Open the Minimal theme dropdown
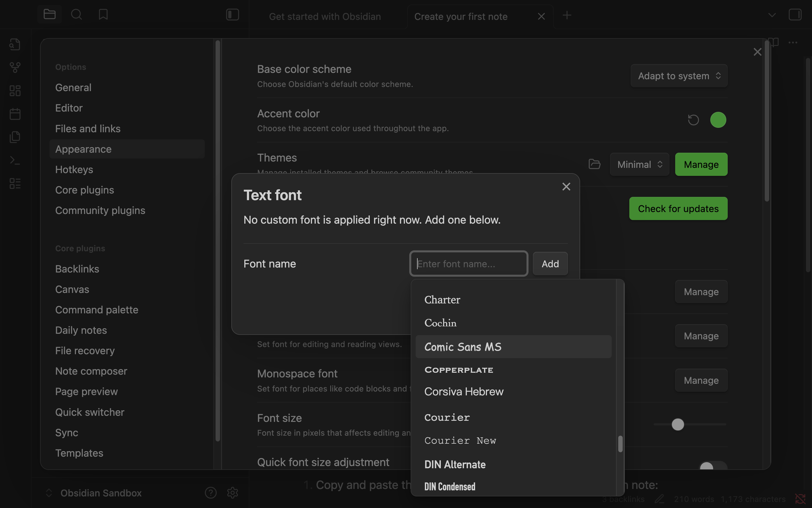The height and width of the screenshot is (508, 812). [x=639, y=164]
